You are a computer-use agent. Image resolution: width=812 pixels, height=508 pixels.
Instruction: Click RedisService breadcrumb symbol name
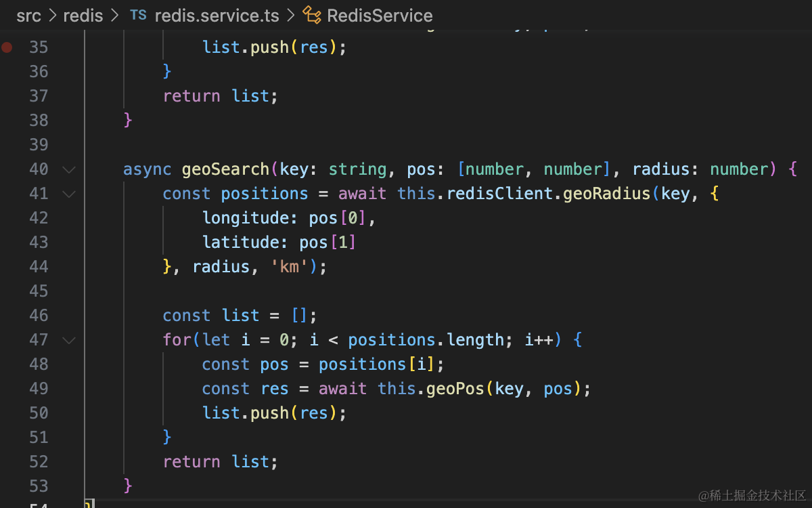click(380, 15)
